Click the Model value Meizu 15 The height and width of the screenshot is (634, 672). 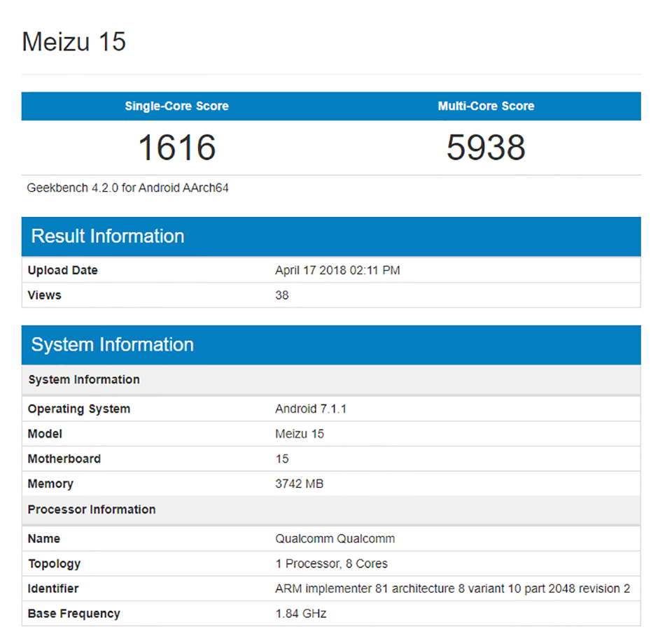coord(300,434)
